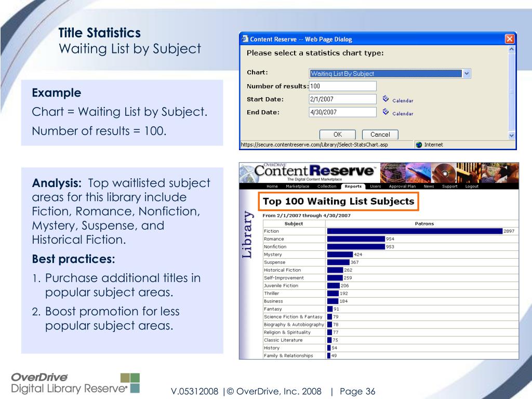Expand the Chart type dropdown arrow
This screenshot has height=399, width=532.
pyautogui.click(x=467, y=73)
